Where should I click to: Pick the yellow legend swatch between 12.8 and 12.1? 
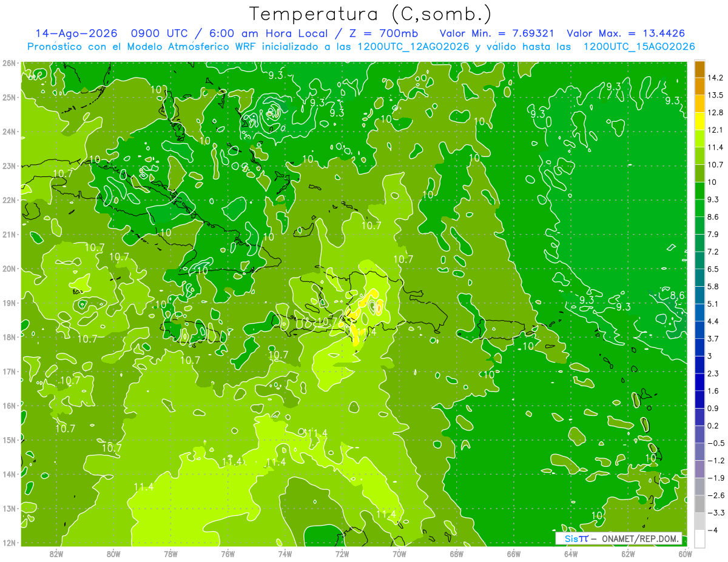(699, 121)
